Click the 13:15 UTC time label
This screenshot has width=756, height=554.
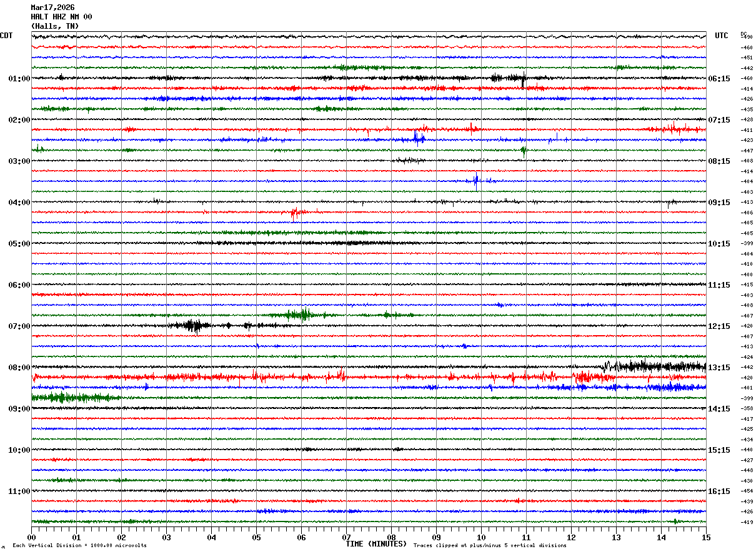(719, 367)
